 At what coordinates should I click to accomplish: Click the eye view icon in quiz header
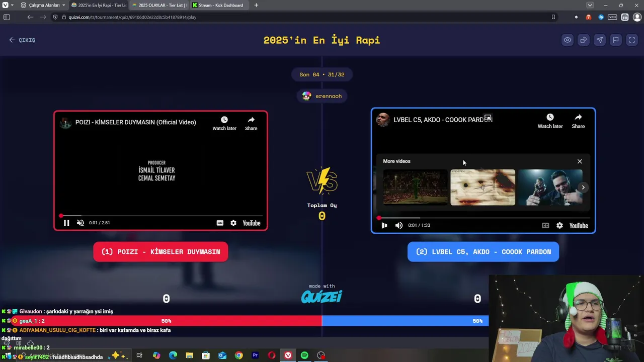[568, 40]
